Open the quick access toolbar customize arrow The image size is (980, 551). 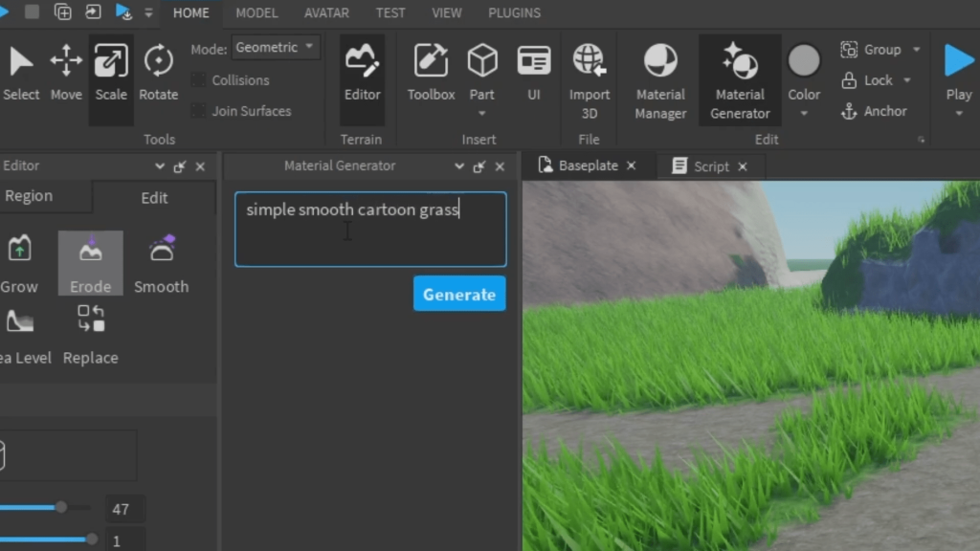pyautogui.click(x=148, y=12)
